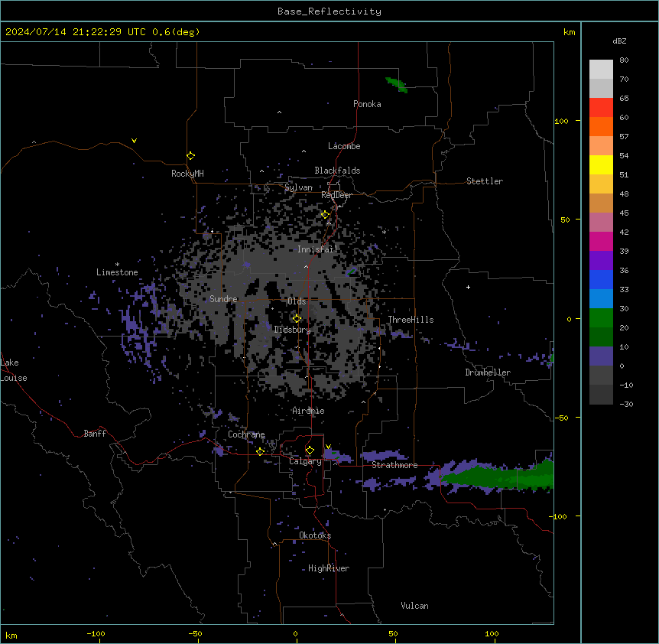Pick the yellow 51-54 dBZ legend swatch

coord(601,164)
